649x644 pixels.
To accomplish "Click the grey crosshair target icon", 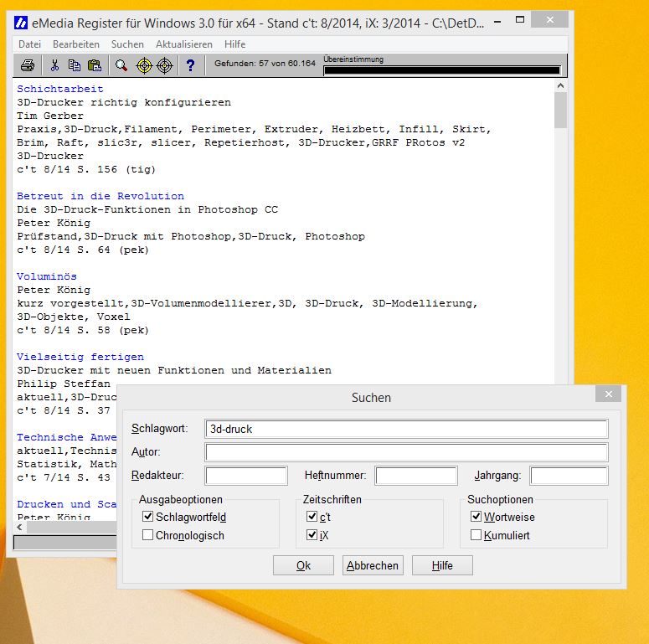I will (x=164, y=65).
